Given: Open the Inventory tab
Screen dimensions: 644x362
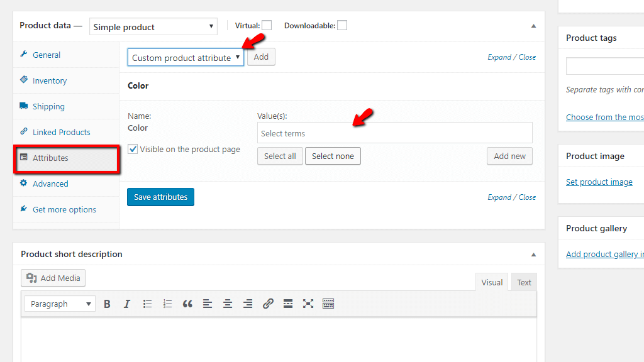Looking at the screenshot, I should click(66, 81).
